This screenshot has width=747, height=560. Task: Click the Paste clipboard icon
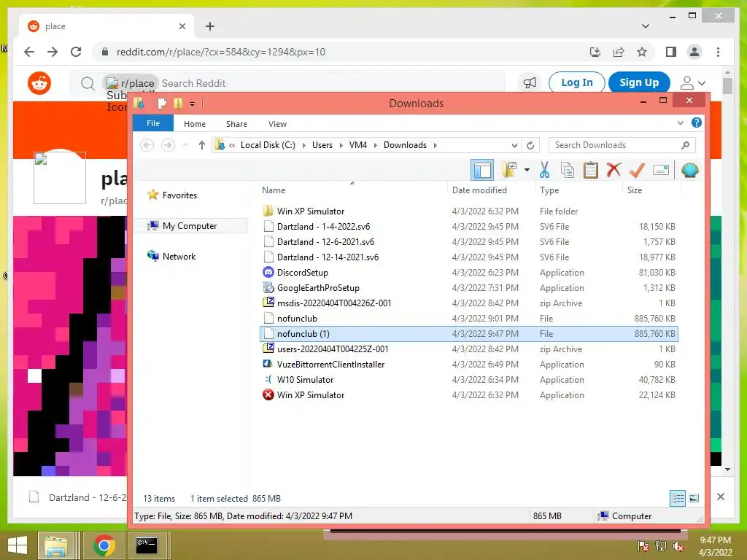coord(591,170)
